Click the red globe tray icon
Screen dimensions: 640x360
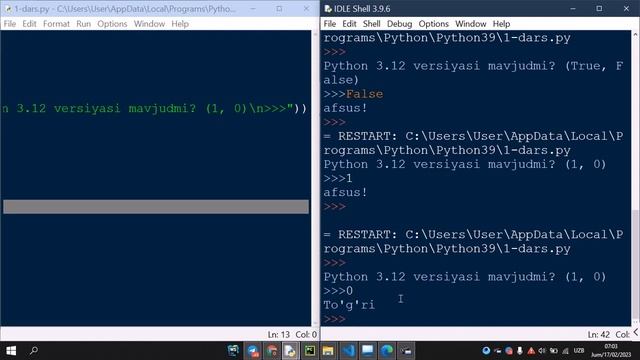click(x=509, y=351)
